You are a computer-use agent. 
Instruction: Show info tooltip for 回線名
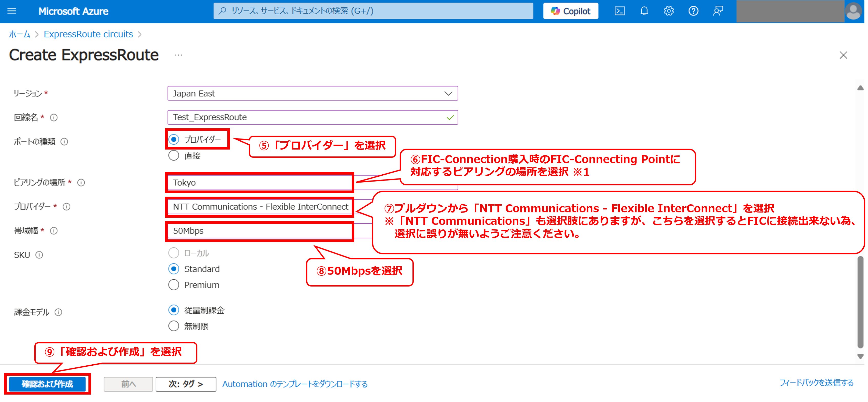pos(54,118)
